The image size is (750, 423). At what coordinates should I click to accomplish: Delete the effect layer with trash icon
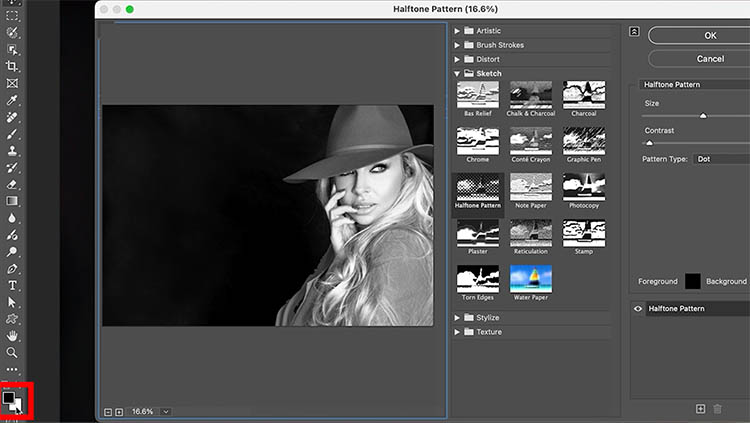719,408
